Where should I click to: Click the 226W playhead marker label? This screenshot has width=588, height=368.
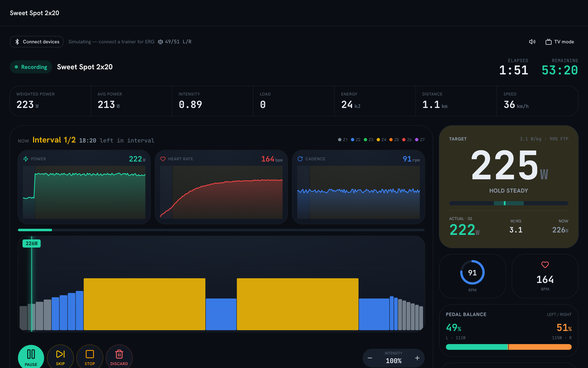pyautogui.click(x=32, y=243)
